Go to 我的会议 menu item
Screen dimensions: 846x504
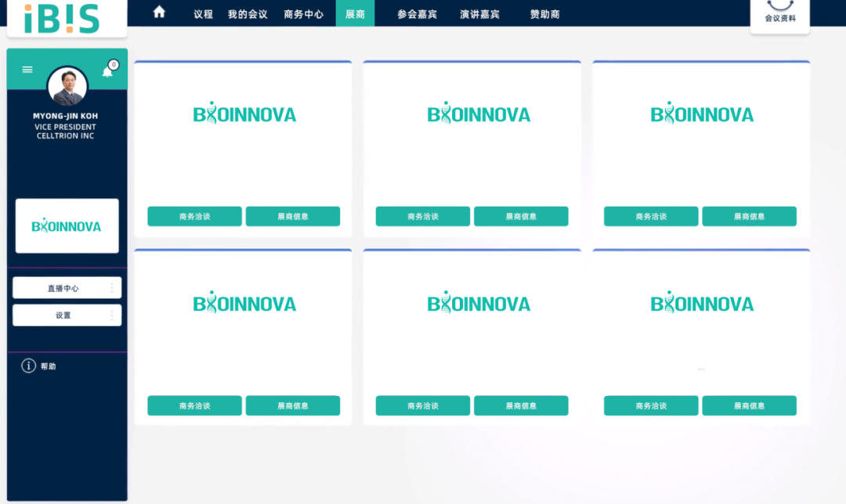248,15
